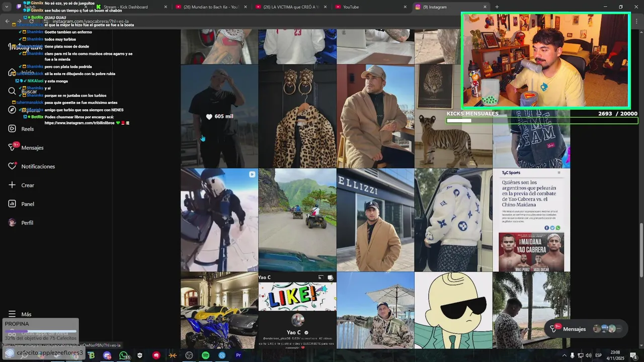Click the Instagram link in BotRix chat message
Screen dimensions: 644x362
coord(79,123)
